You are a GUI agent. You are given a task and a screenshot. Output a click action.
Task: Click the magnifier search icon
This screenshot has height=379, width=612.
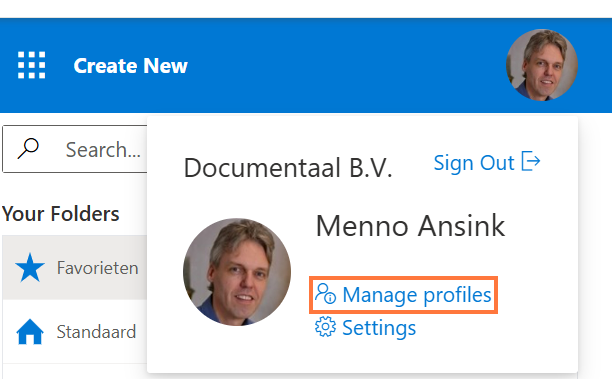28,148
